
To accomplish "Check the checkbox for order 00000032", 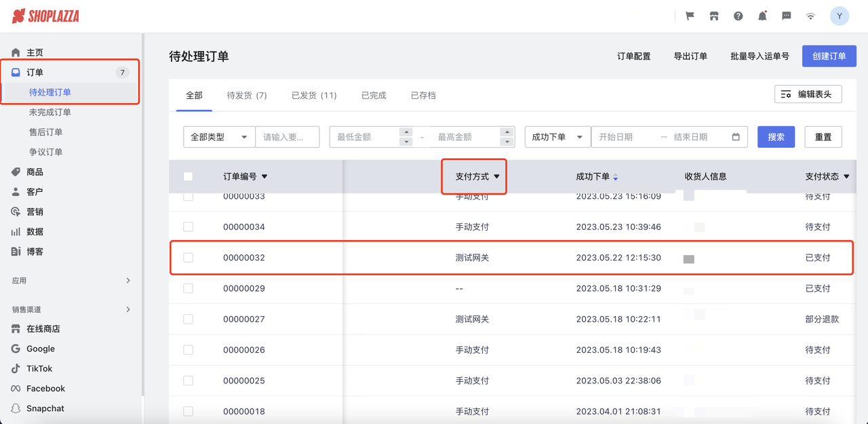I will [x=188, y=258].
